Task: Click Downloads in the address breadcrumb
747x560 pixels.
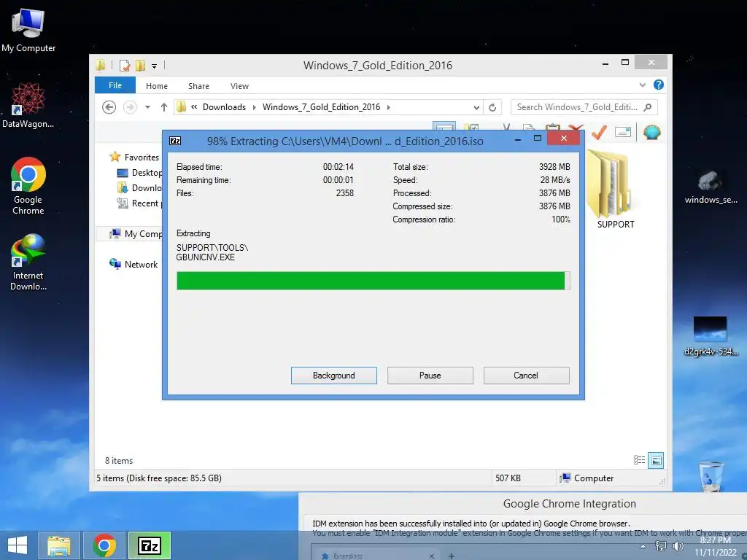Action: pos(225,107)
